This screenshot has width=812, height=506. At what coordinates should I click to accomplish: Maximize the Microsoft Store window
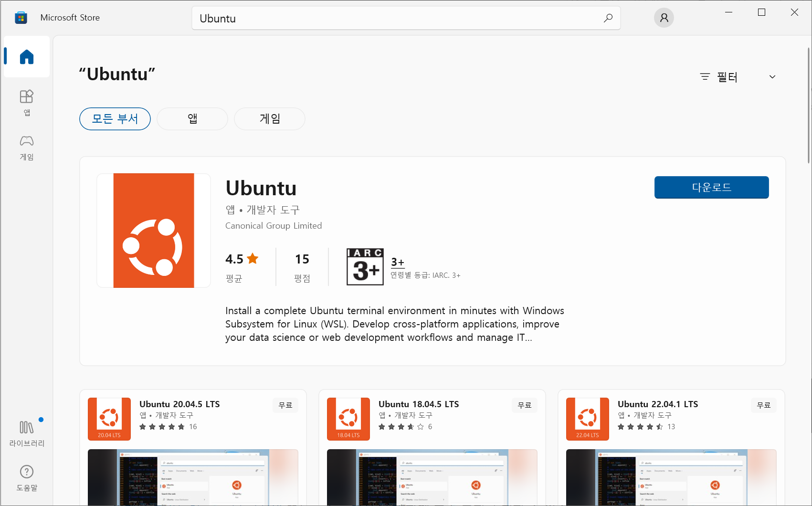pyautogui.click(x=761, y=12)
